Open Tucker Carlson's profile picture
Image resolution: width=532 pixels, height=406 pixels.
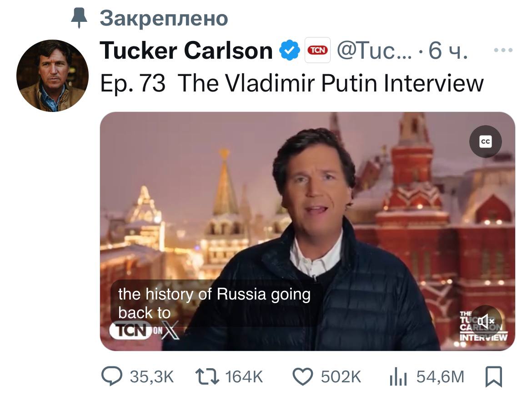pos(52,76)
